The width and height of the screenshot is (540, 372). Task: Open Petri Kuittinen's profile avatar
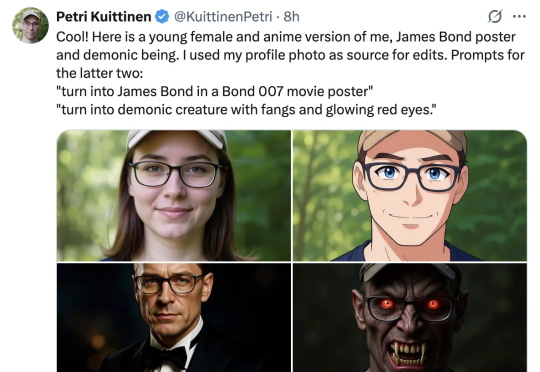click(x=30, y=25)
